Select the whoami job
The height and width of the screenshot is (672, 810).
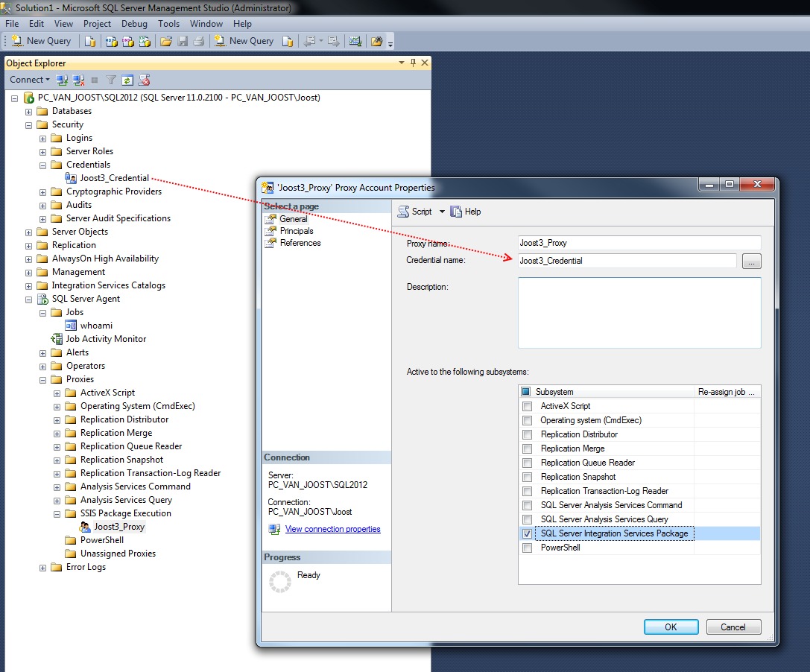point(96,326)
